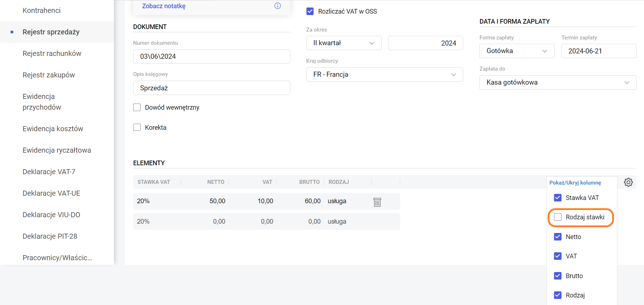This screenshot has width=644, height=305.
Task: Go to Deklaracje VAT-7
Action: click(49, 172)
